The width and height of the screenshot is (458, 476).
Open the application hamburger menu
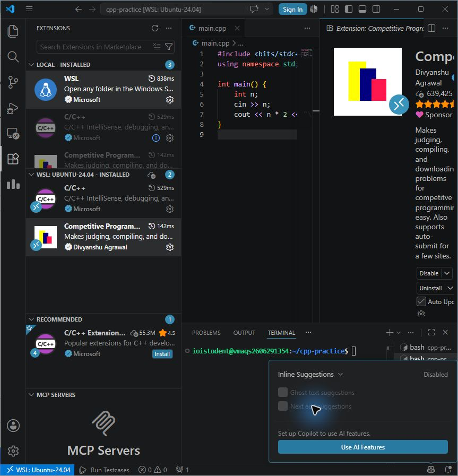pyautogui.click(x=29, y=9)
